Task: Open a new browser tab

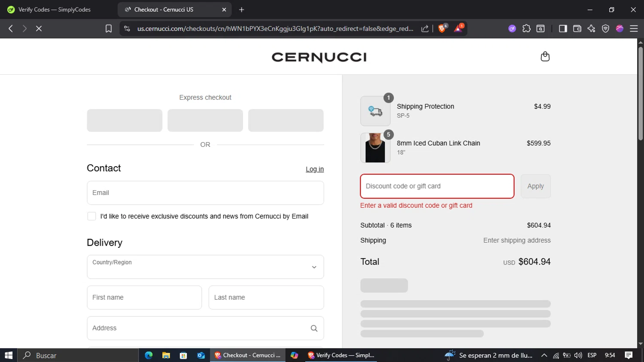Action: tap(241, 9)
